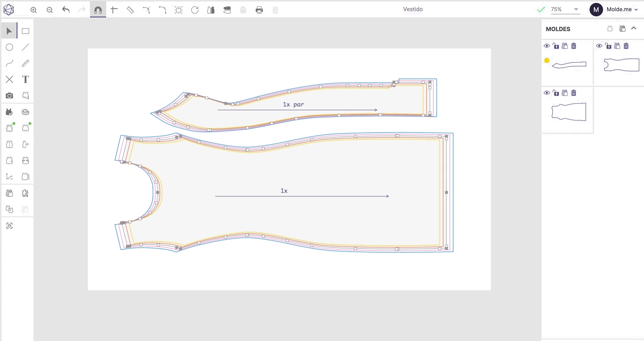Click the stacked garments icon in left toolbar
Screen dimensions: 644x341
[x=9, y=193]
